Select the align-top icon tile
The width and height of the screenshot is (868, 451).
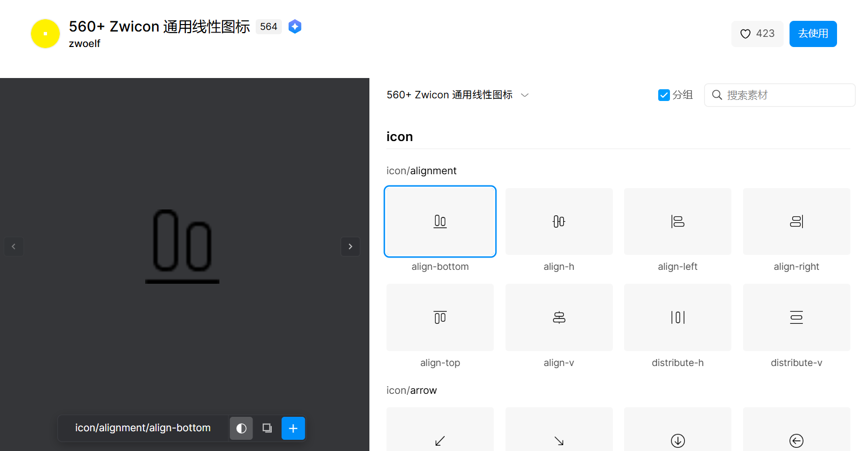[x=440, y=317]
